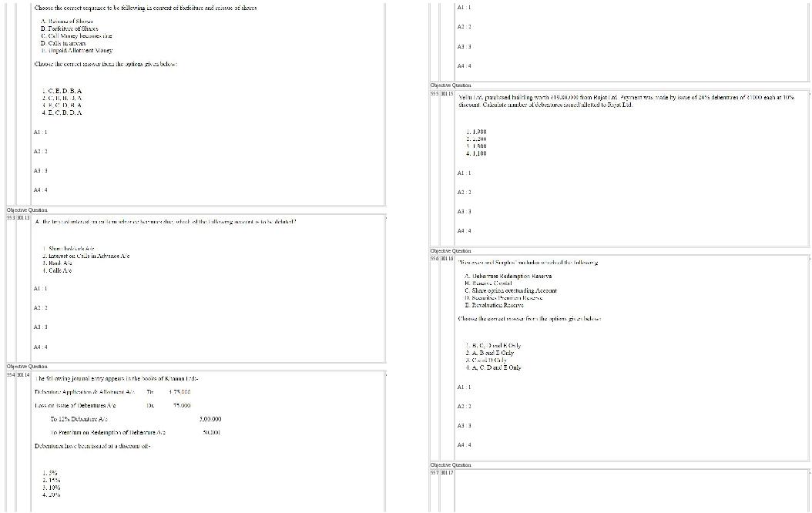Image resolution: width=812 pixels, height=513 pixels.
Task: Click option '1. C, E, D, B, A' in forfeiture question
Action: tap(62, 91)
